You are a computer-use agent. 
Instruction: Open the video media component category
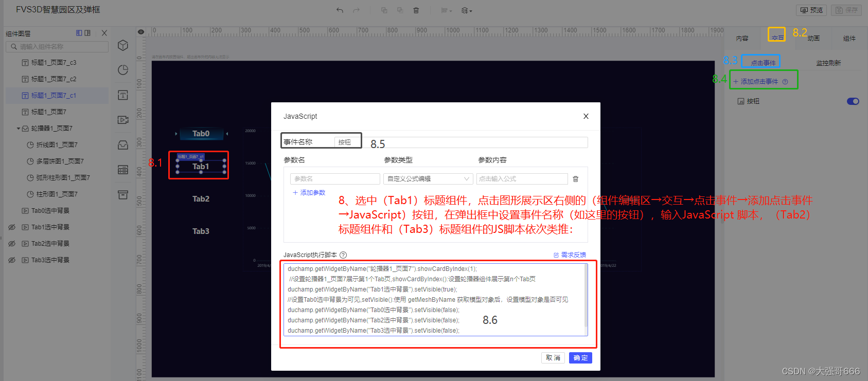(x=123, y=120)
